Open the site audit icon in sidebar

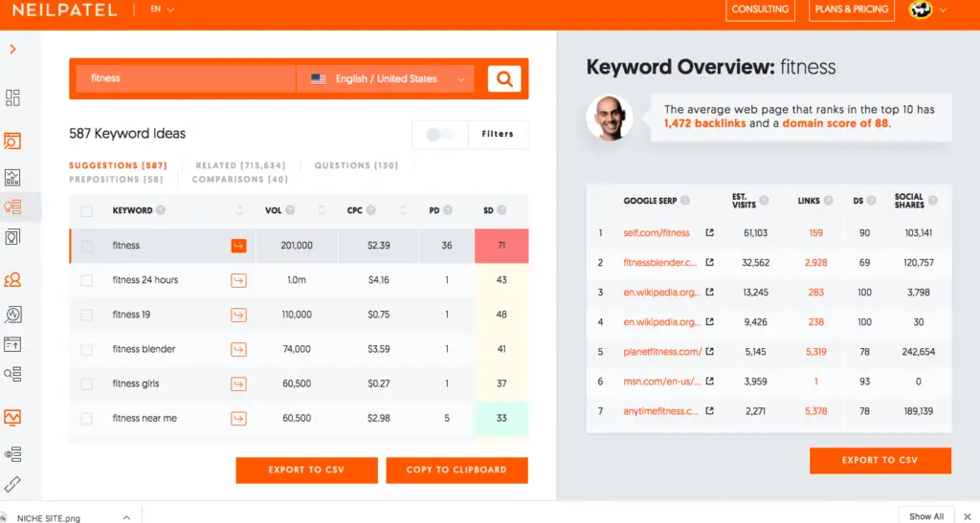(12, 142)
